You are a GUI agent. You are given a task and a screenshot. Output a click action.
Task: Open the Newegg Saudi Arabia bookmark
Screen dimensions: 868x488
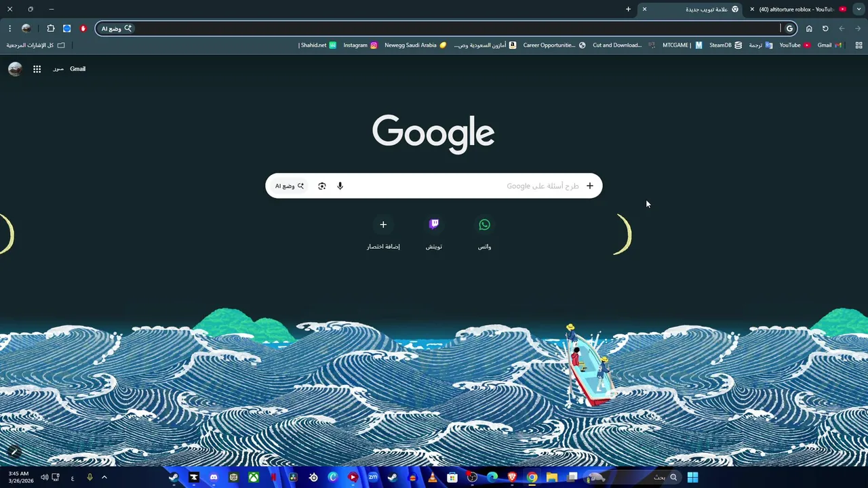(x=416, y=45)
